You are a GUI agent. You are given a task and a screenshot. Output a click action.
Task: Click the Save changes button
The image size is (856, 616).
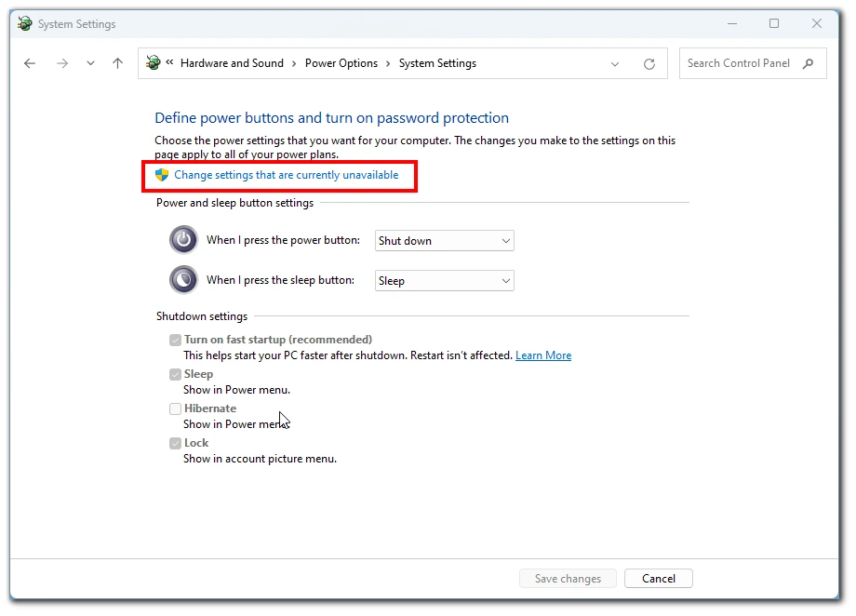[568, 579]
